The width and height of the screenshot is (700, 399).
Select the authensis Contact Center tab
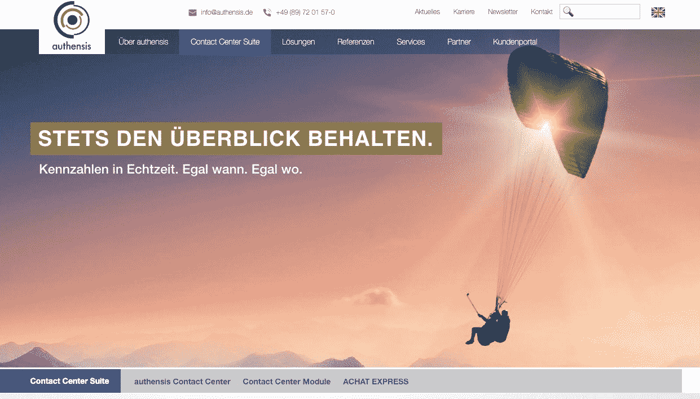(x=182, y=382)
